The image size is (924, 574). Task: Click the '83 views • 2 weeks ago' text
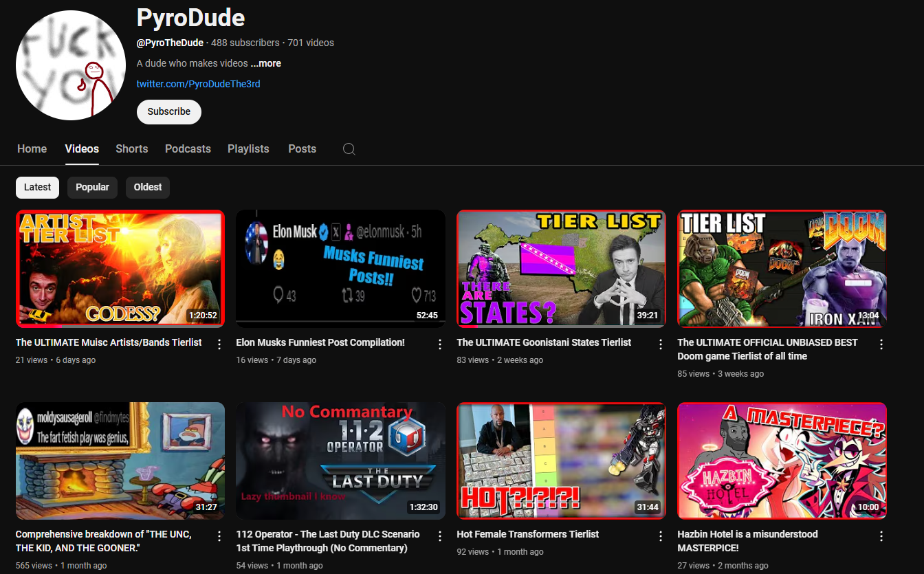click(x=500, y=360)
